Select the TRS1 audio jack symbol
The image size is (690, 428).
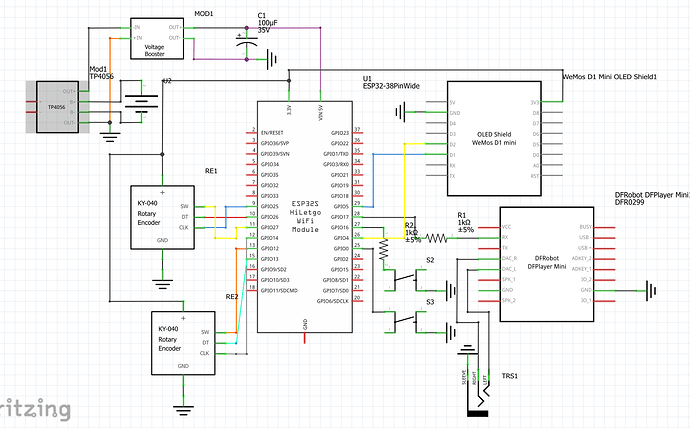[478, 391]
